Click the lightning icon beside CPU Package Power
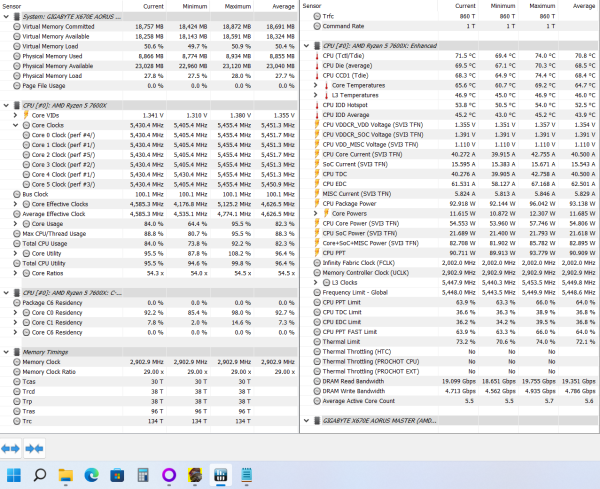This screenshot has width=600, height=489. (317, 204)
